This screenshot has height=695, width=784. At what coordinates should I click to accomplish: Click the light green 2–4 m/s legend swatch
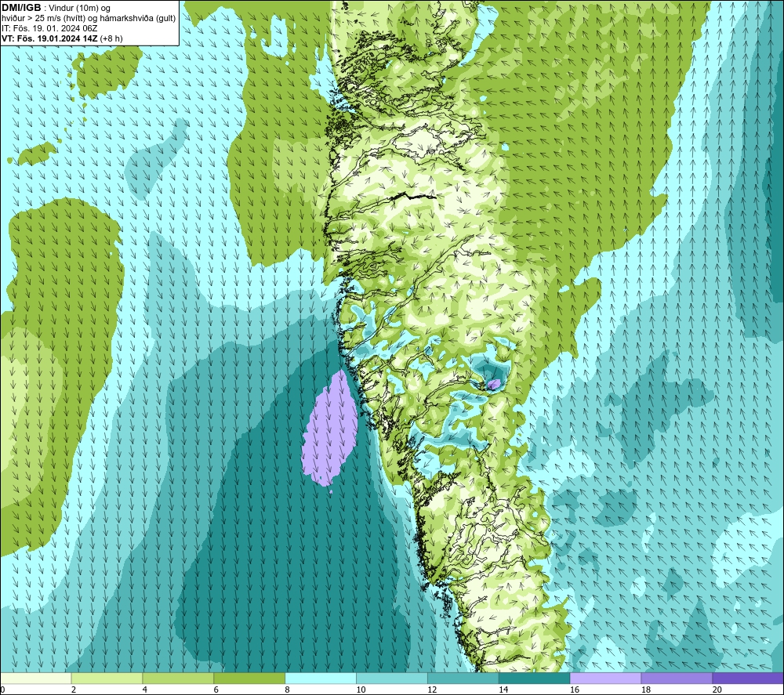coord(107,678)
